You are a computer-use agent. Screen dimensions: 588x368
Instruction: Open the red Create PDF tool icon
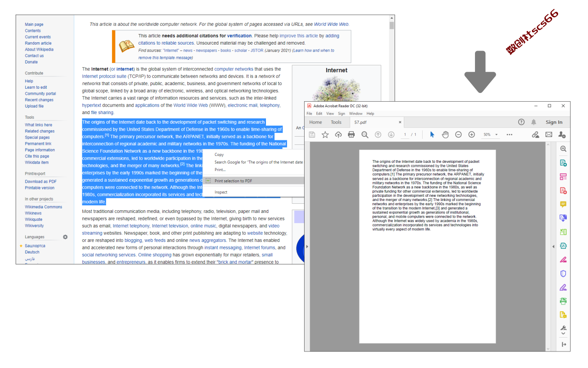(x=563, y=190)
